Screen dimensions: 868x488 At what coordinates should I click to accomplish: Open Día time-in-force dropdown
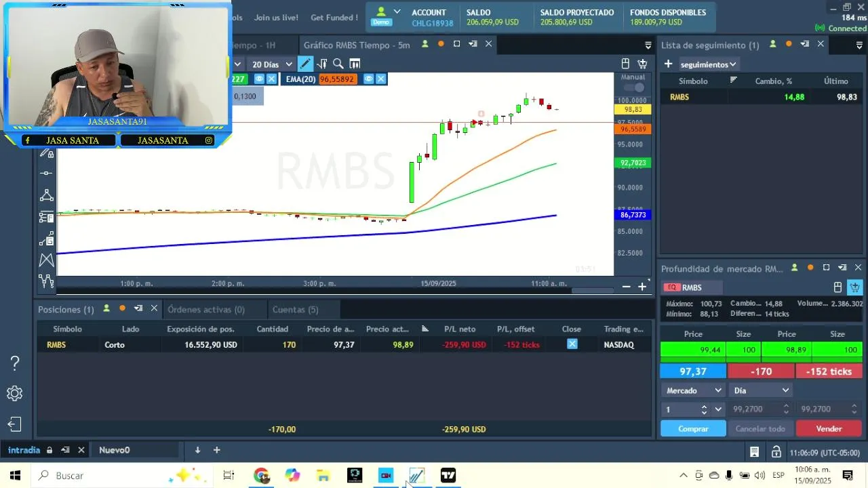[761, 390]
